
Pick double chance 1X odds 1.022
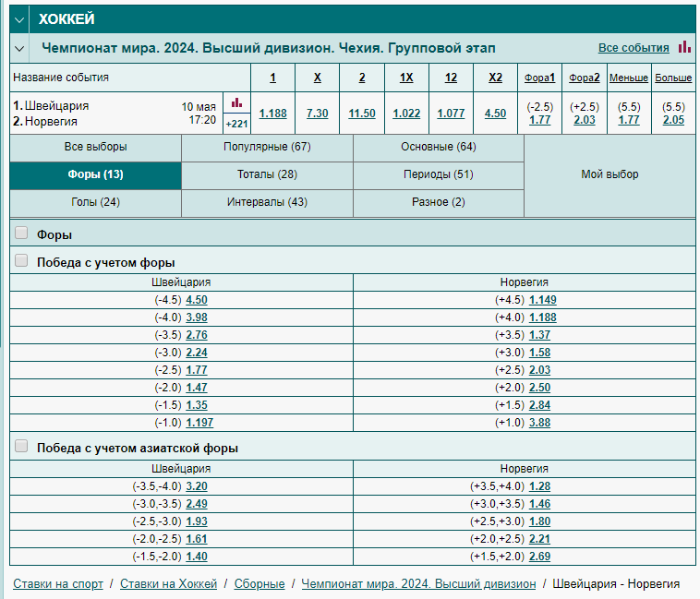pyautogui.click(x=406, y=114)
